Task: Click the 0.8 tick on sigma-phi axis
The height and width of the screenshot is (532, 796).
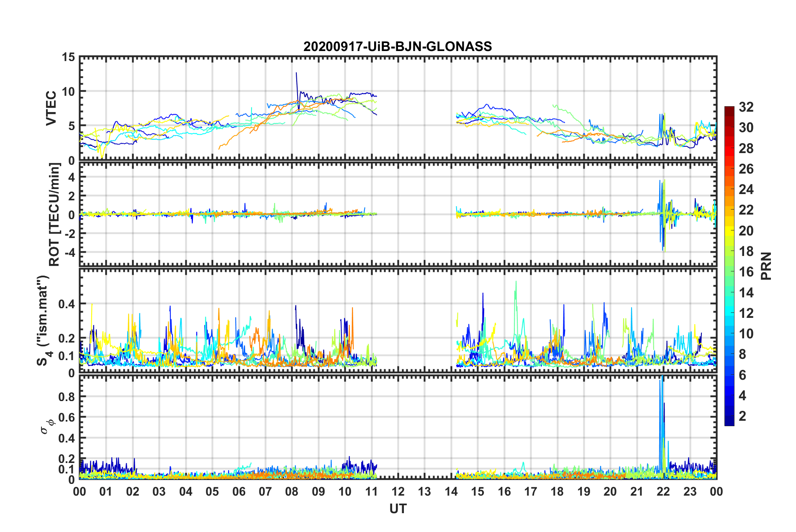Action: click(67, 396)
